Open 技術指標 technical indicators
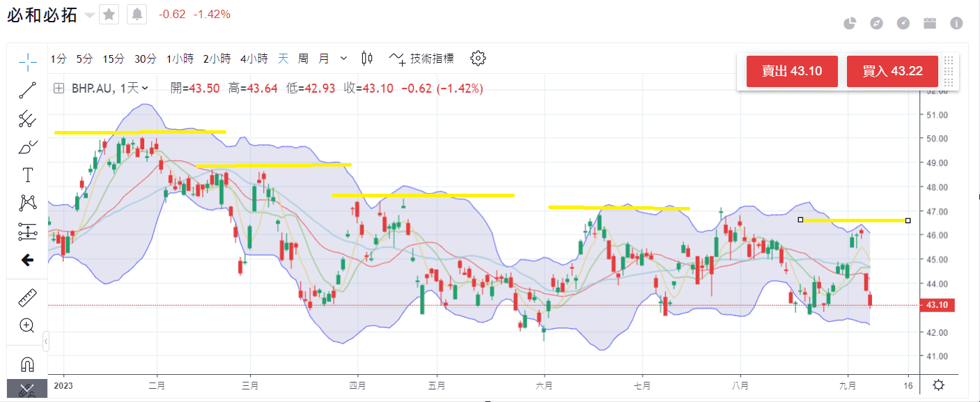980x402 pixels. click(x=422, y=59)
